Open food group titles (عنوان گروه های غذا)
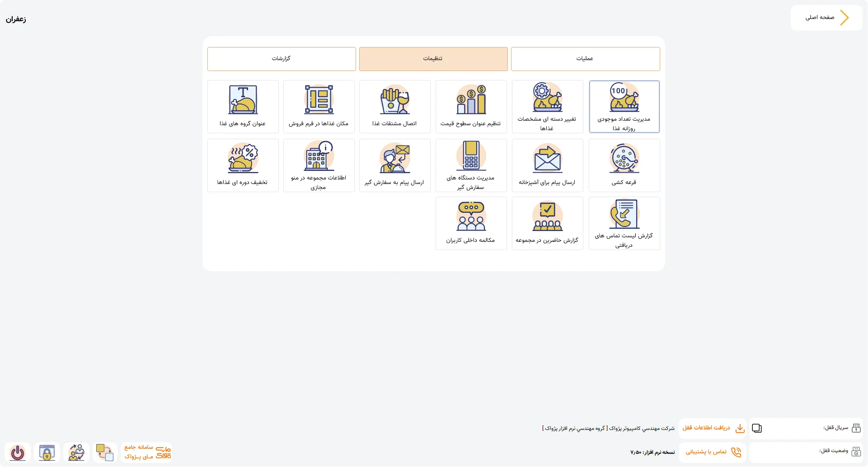Viewport: 868px width, 467px height. coord(243,107)
